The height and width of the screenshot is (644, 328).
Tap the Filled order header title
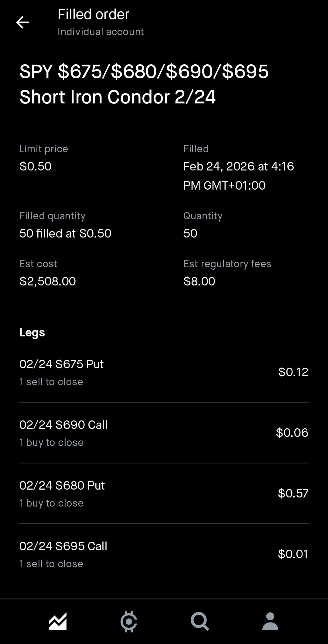coord(93,15)
